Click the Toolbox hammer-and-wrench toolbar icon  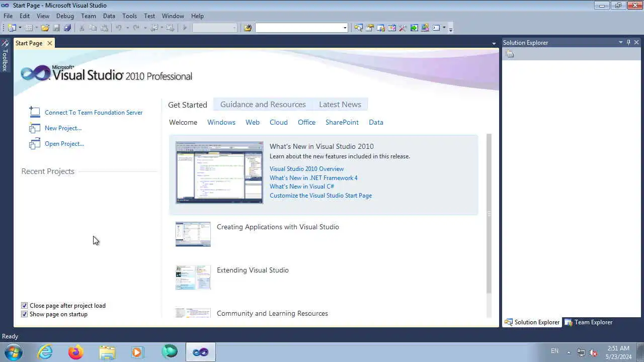(x=403, y=28)
